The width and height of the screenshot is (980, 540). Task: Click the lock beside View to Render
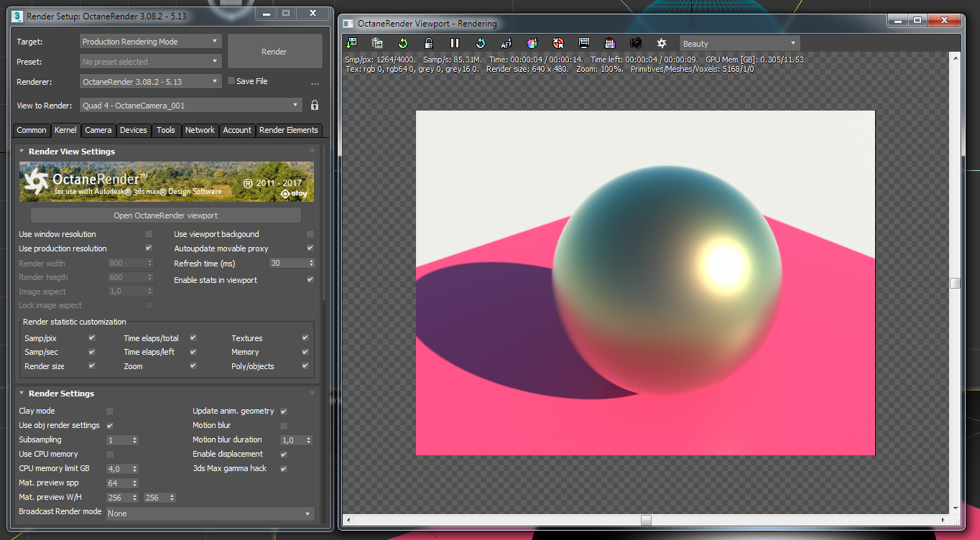tap(315, 106)
